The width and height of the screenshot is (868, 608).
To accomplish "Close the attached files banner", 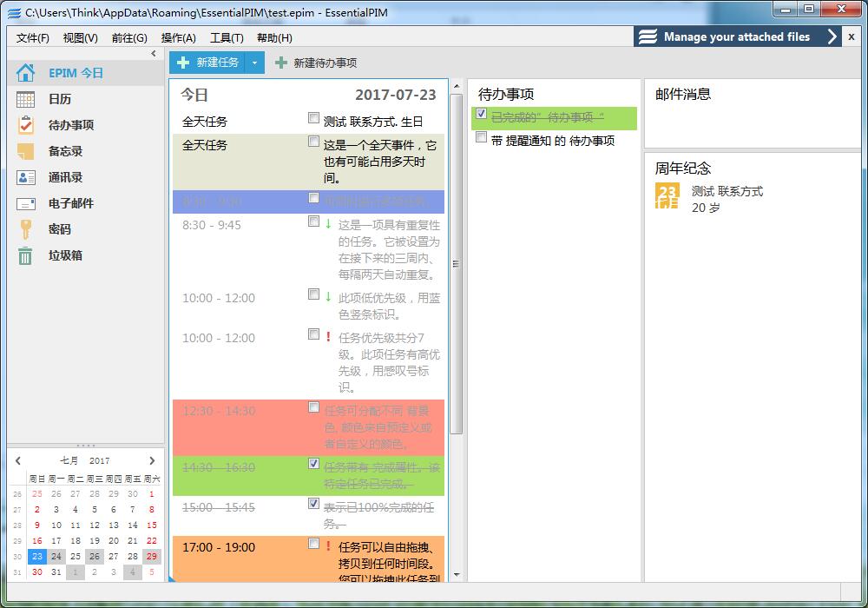I will 852,36.
